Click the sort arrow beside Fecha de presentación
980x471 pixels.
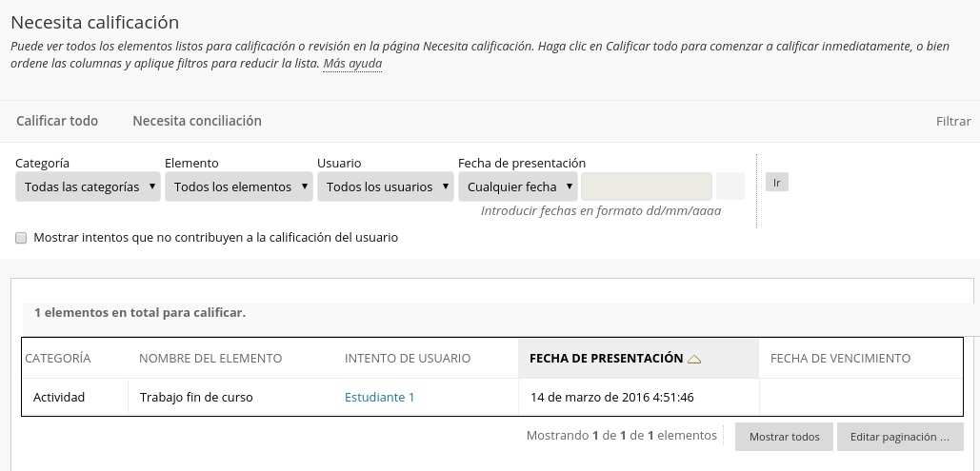click(x=694, y=359)
